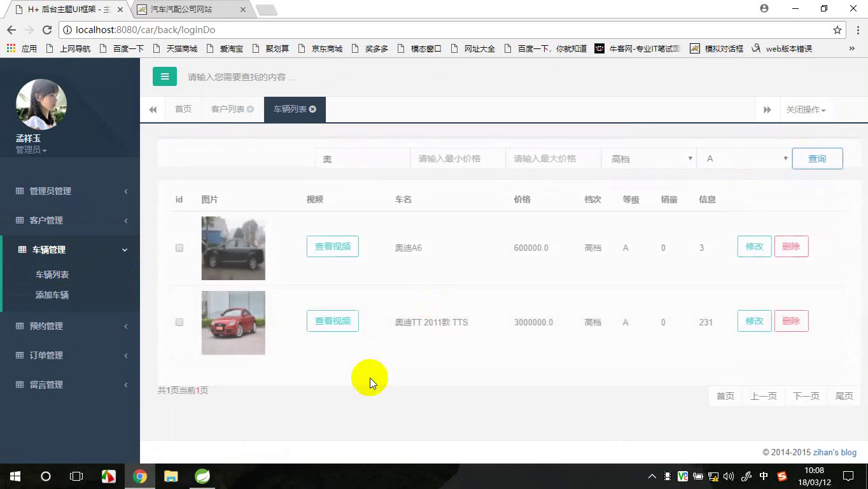This screenshot has height=489, width=868.
Task: Expand the 客户管理 sidebar menu
Action: point(70,220)
